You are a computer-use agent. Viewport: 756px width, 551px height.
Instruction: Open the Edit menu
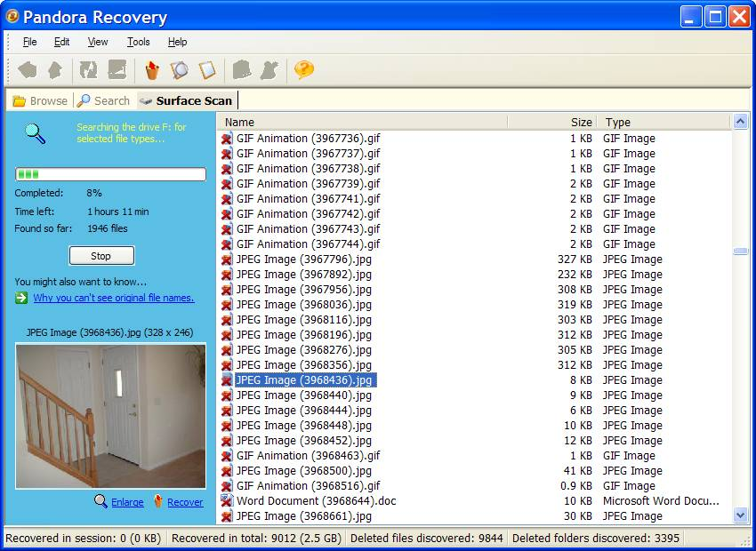61,42
